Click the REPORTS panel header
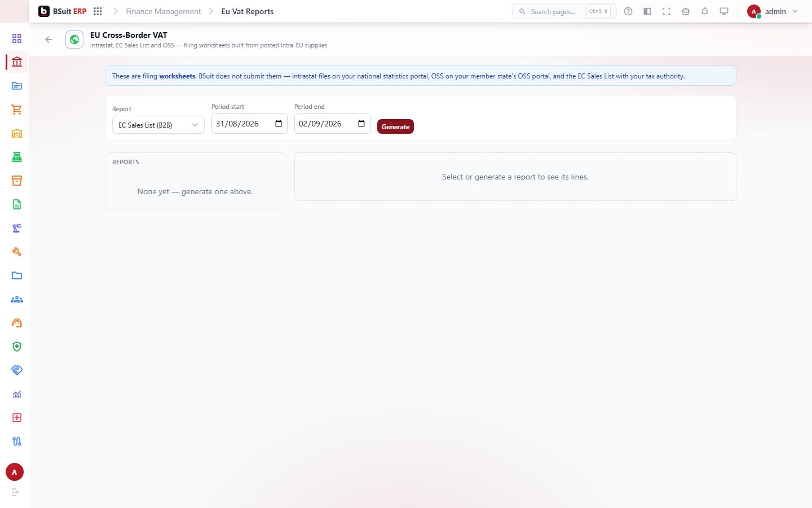This screenshot has width=812, height=508. (x=195, y=162)
